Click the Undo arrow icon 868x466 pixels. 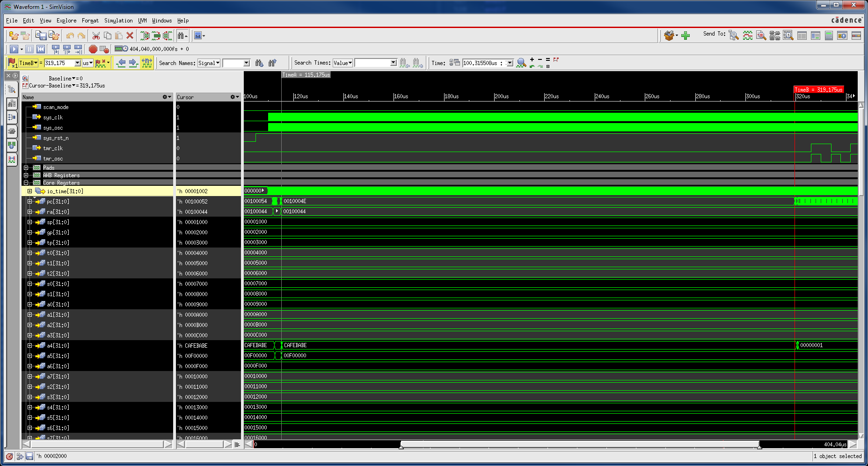pos(70,36)
